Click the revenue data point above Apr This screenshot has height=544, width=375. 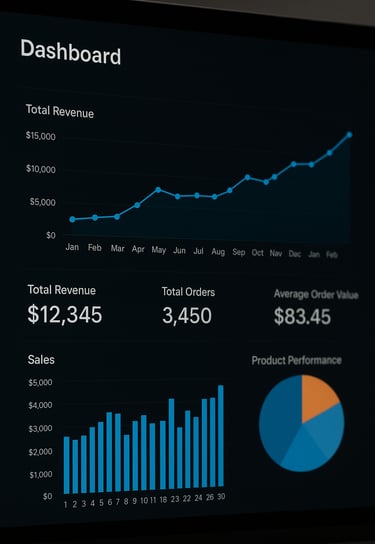tap(137, 205)
